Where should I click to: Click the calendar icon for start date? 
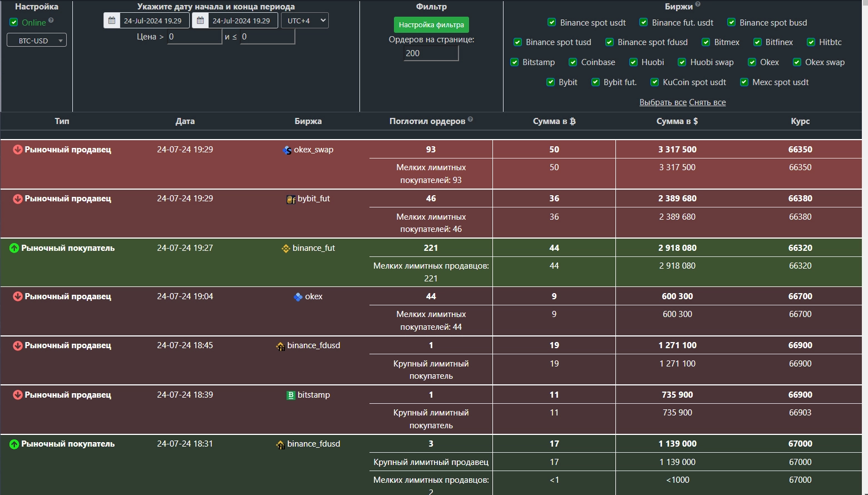112,21
